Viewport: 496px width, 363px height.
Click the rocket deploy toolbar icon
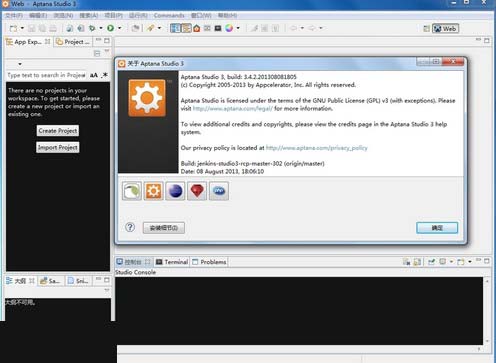click(x=151, y=28)
